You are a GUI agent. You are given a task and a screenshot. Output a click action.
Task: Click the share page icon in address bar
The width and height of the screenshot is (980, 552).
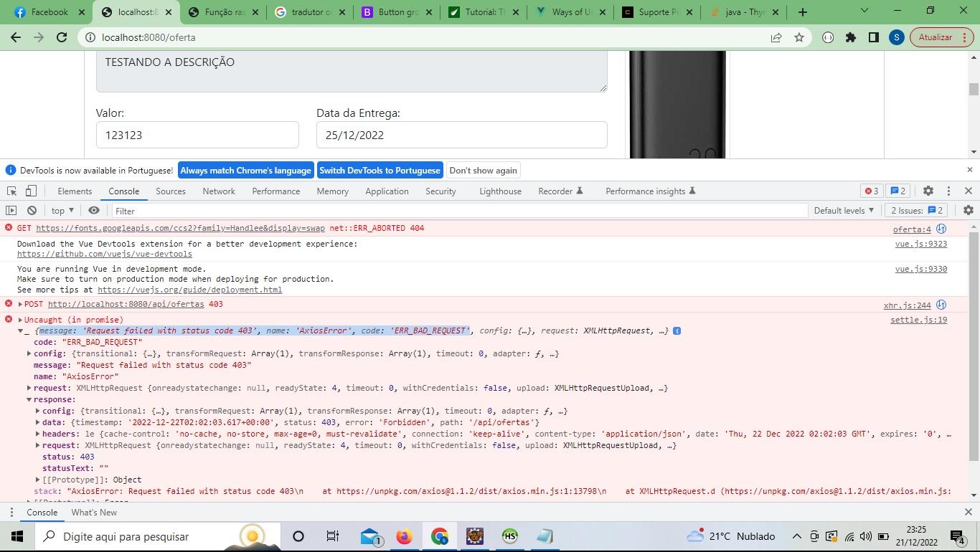tap(776, 37)
